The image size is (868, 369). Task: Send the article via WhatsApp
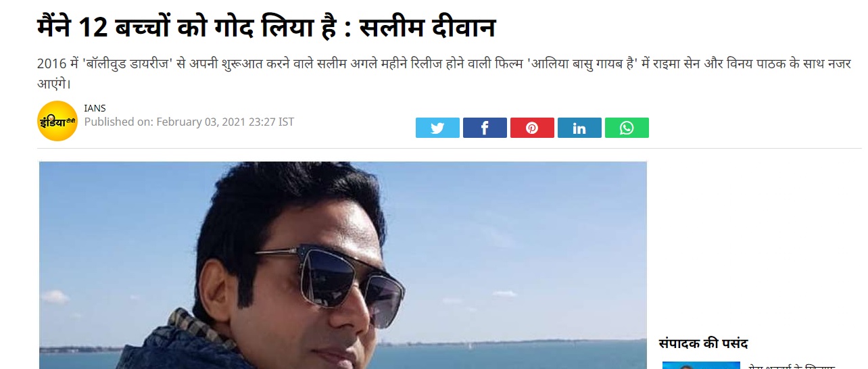627,128
